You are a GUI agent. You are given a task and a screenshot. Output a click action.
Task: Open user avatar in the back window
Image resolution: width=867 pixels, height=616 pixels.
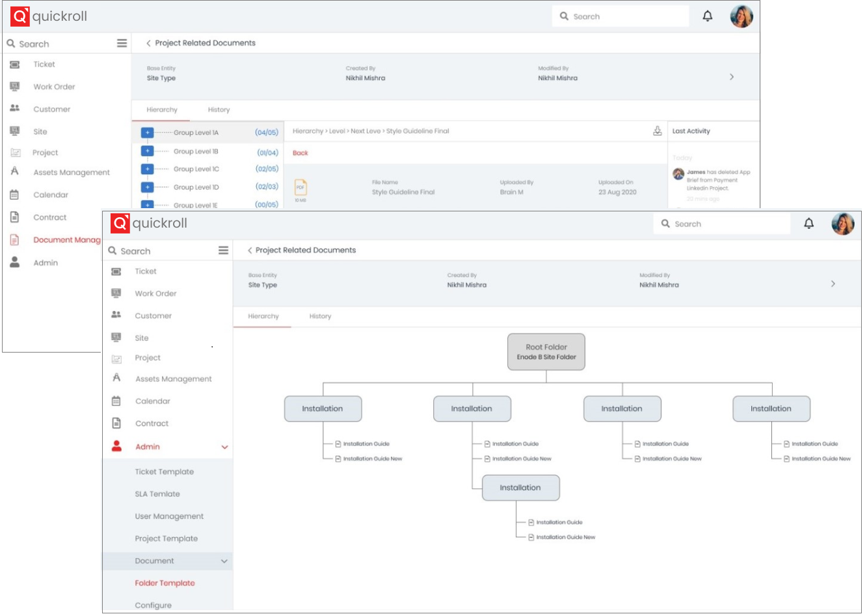coord(741,16)
